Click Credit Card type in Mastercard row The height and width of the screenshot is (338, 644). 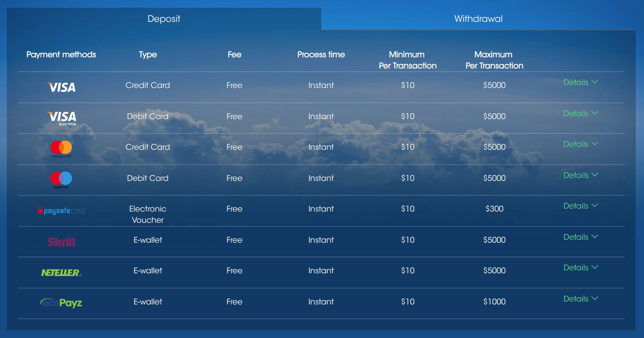pyautogui.click(x=148, y=147)
